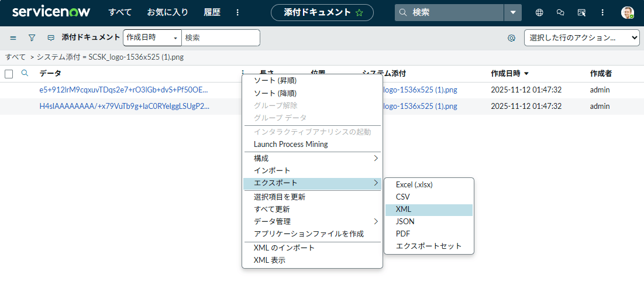Click the すべて breadcrumb filter link
The image size is (644, 288).
coord(15,57)
